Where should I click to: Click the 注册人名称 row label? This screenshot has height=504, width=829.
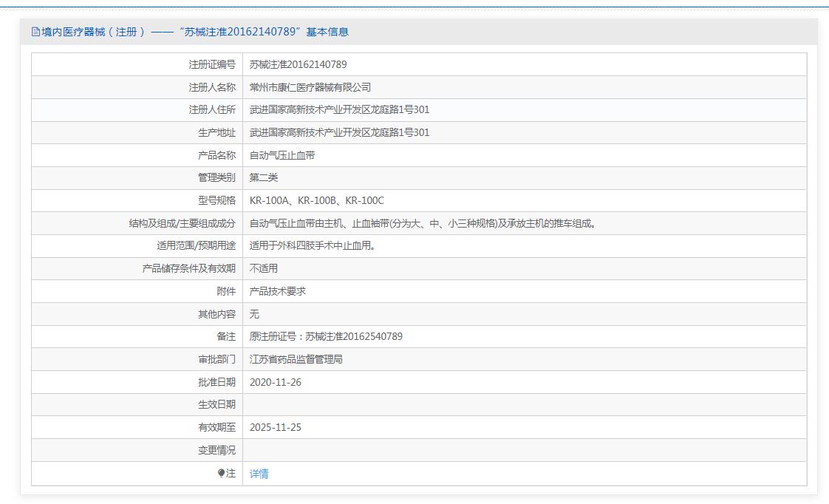click(212, 87)
